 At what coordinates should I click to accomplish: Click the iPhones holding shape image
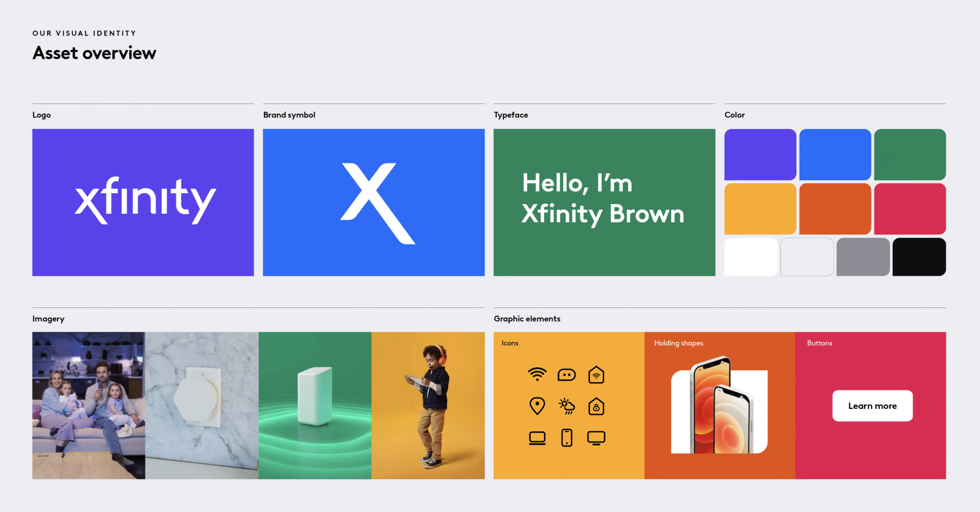[719, 405]
